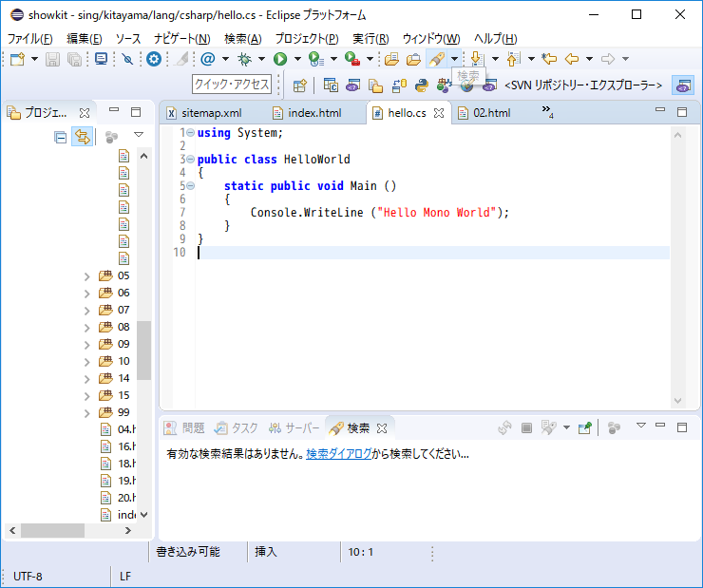Toggle Pin the Search view icon
Image resolution: width=703 pixels, height=588 pixels.
click(585, 428)
